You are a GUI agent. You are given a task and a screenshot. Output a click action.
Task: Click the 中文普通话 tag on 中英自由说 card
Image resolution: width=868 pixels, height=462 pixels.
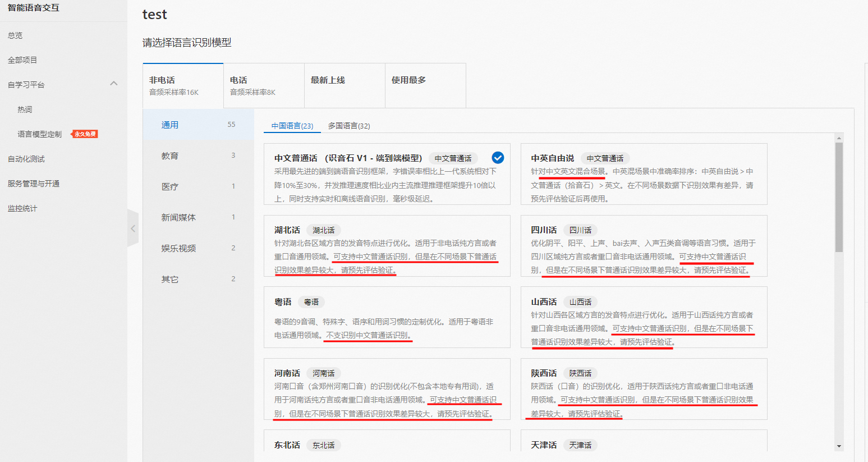[605, 158]
